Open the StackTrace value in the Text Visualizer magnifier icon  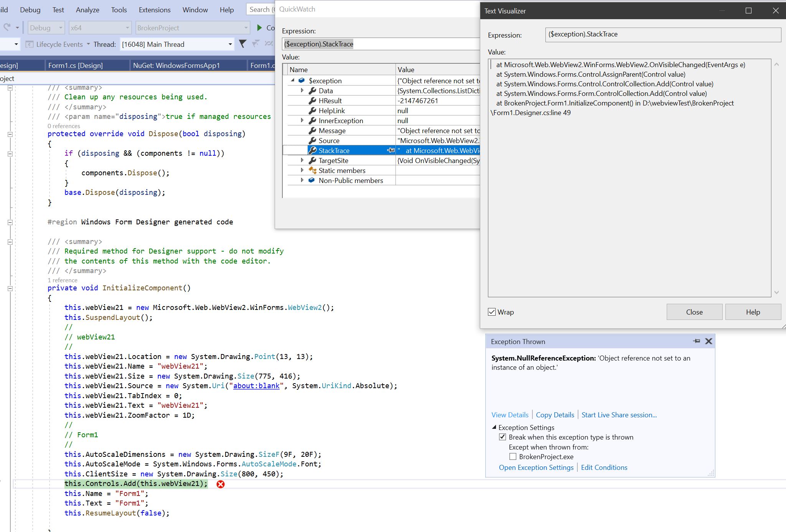pyautogui.click(x=391, y=150)
